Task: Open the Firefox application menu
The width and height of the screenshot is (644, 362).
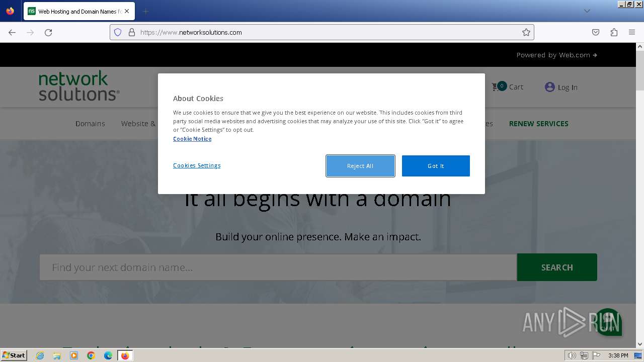Action: tap(632, 32)
